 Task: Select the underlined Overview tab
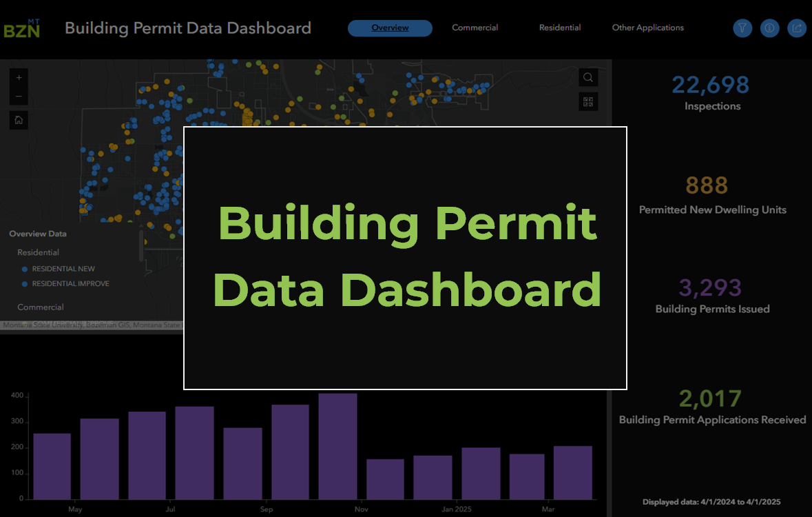[390, 28]
